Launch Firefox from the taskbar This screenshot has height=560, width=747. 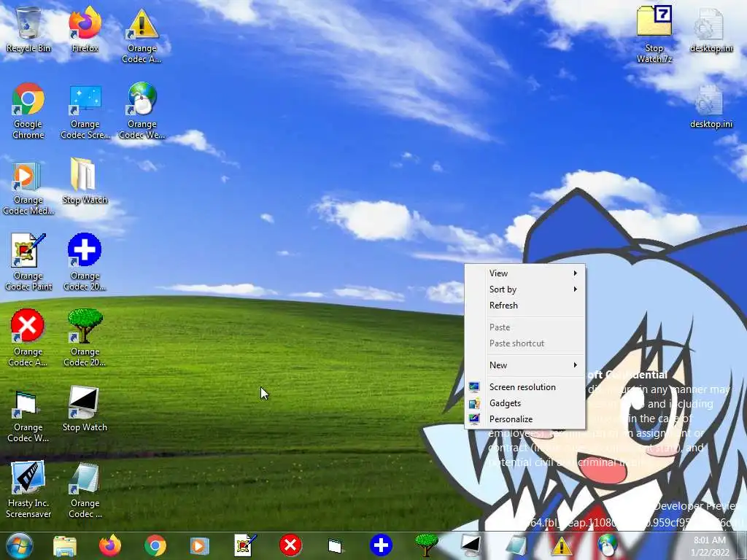coord(110,545)
